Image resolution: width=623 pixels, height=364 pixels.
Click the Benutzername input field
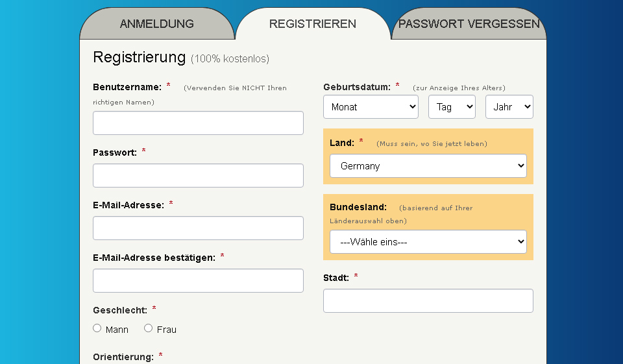click(x=198, y=123)
